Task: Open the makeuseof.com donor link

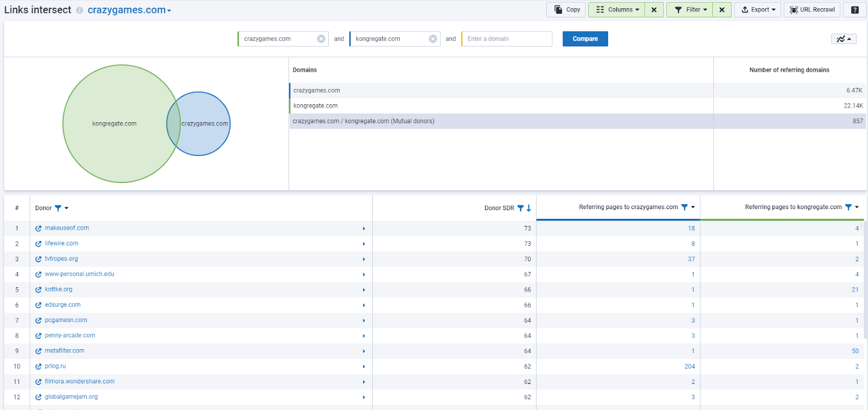Action: pos(67,228)
